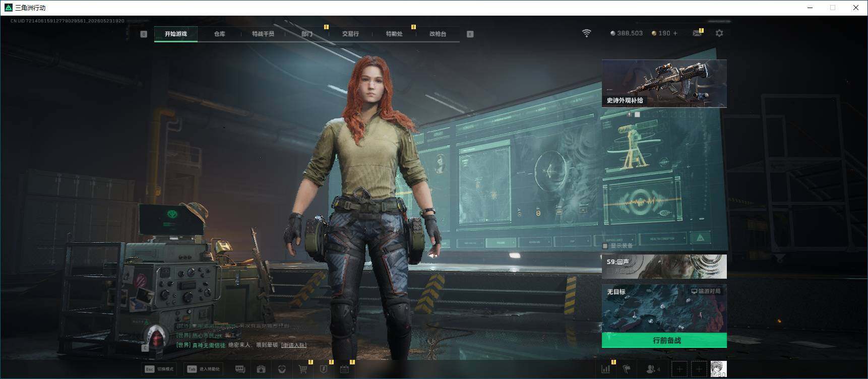The height and width of the screenshot is (379, 868).
Task: Open the 史诗外观补给 weapon banner
Action: (x=664, y=83)
